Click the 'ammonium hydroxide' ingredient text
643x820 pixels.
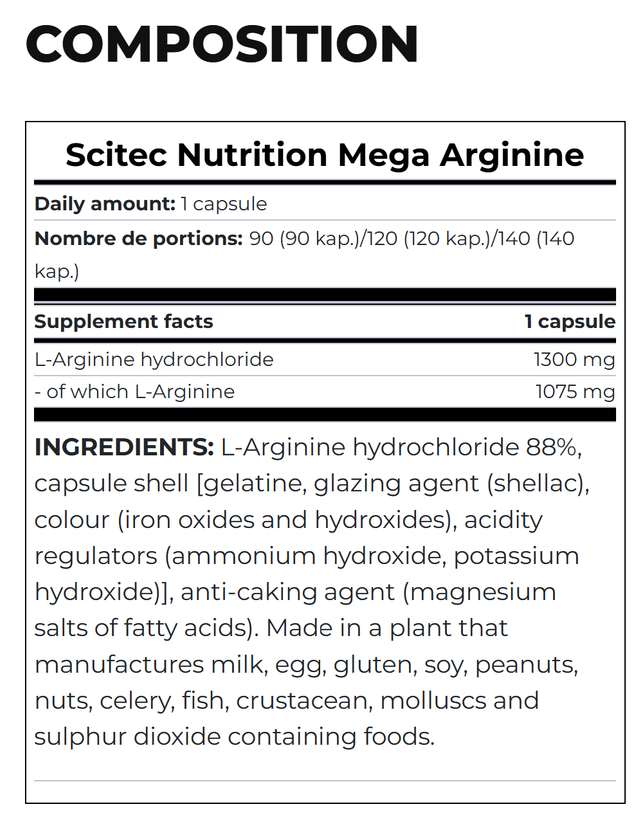[x=308, y=556]
